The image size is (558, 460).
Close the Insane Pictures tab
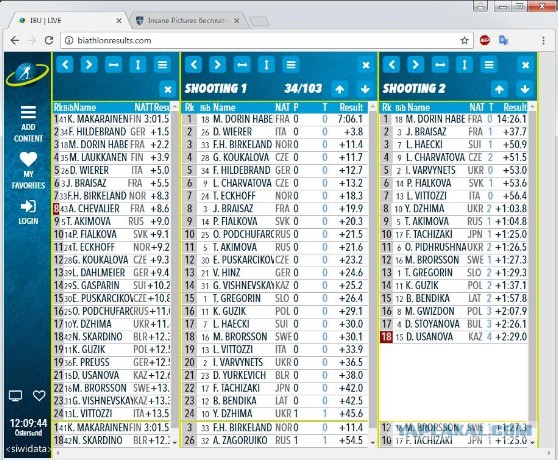[236, 21]
